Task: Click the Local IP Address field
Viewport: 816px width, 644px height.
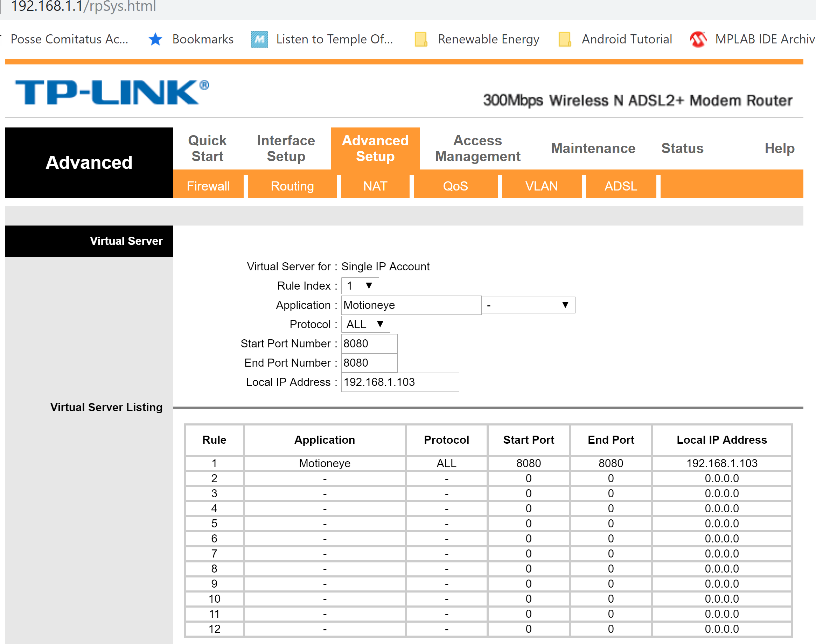Action: pos(400,382)
